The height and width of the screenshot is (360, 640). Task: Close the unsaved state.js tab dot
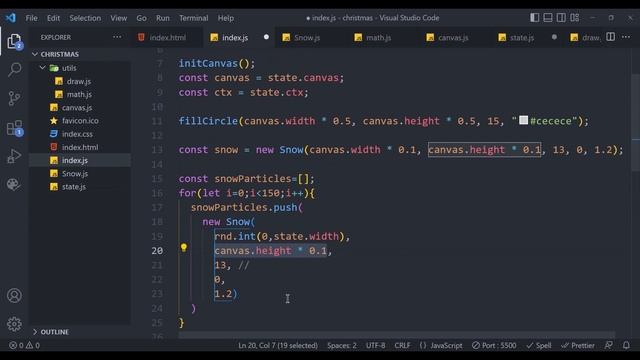coord(554,37)
